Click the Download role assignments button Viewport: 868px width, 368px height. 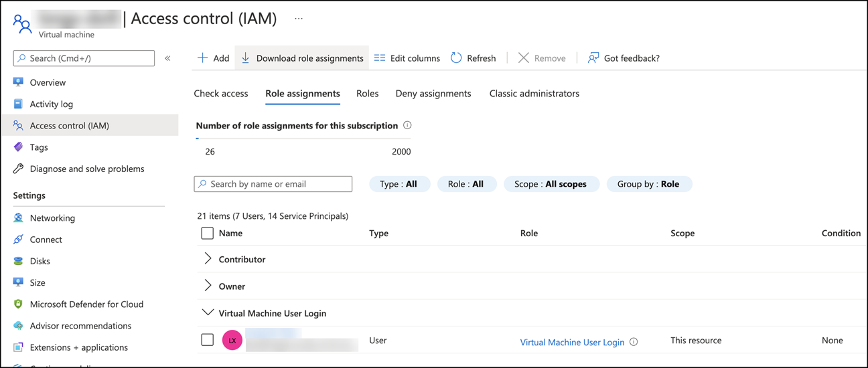click(302, 58)
